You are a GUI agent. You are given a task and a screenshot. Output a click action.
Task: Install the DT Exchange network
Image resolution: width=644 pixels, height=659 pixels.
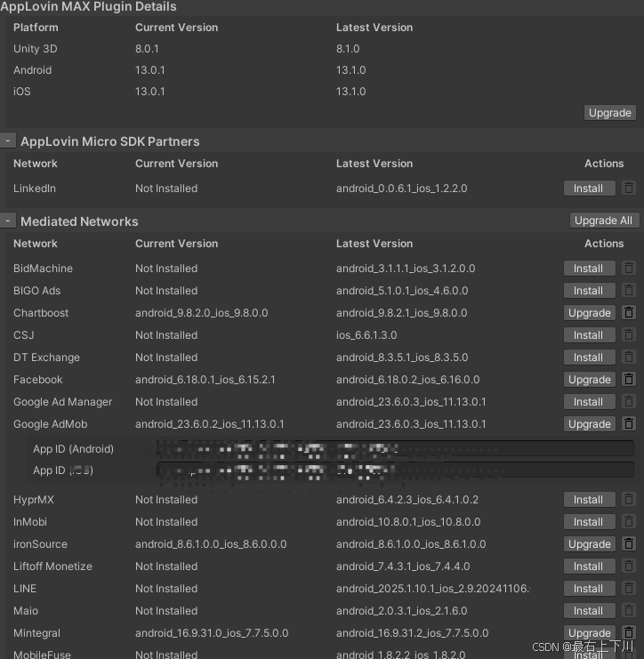[x=589, y=358]
